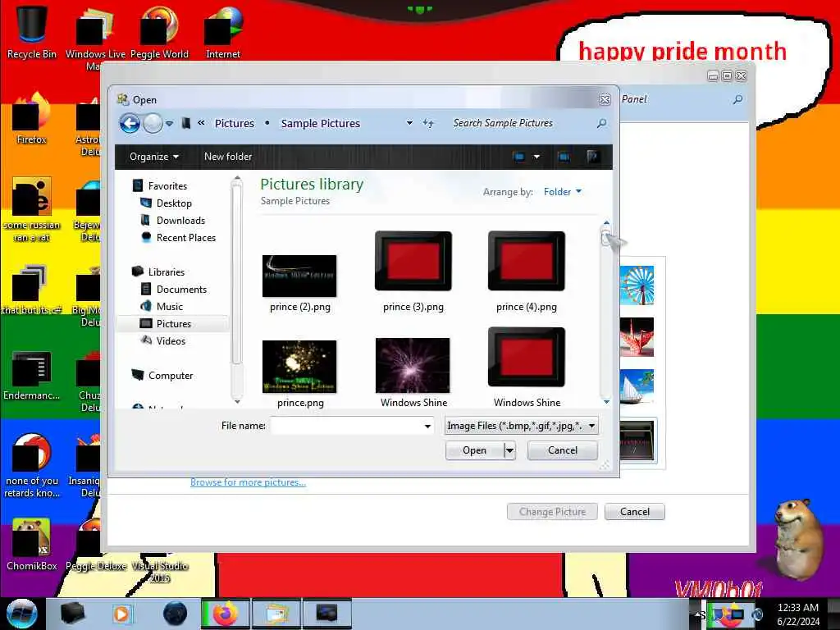This screenshot has height=630, width=840.
Task: Toggle the preview pane icon
Action: (x=564, y=157)
